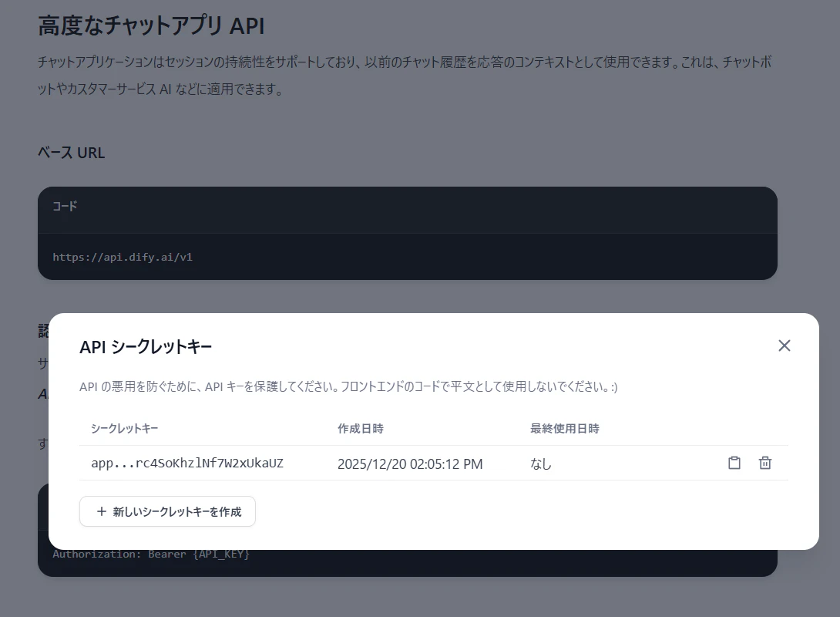
Task: Close the API secret key dialog
Action: (785, 346)
